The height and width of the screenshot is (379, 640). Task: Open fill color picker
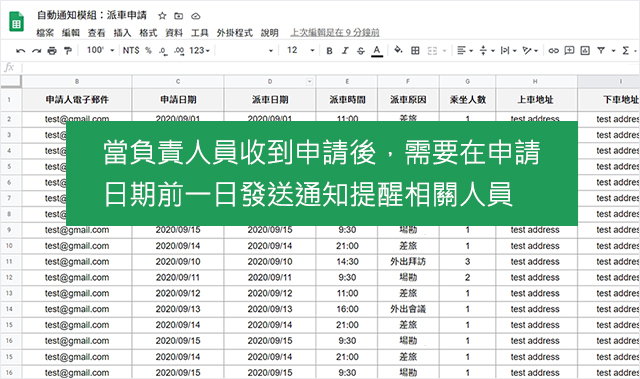click(398, 50)
